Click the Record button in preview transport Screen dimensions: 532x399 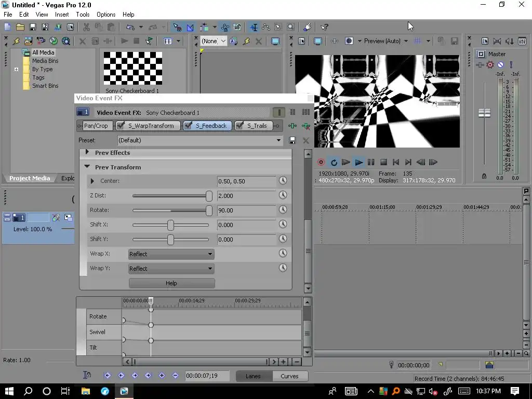pos(321,162)
